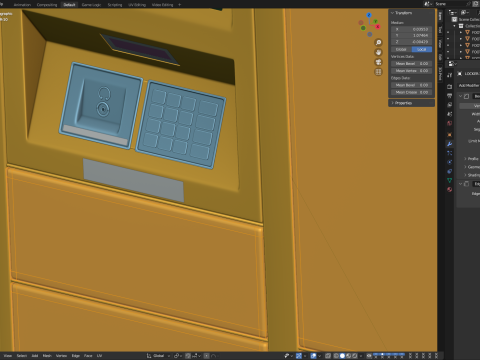Collapse the Transform panel
The height and width of the screenshot is (360, 480).
[393, 13]
